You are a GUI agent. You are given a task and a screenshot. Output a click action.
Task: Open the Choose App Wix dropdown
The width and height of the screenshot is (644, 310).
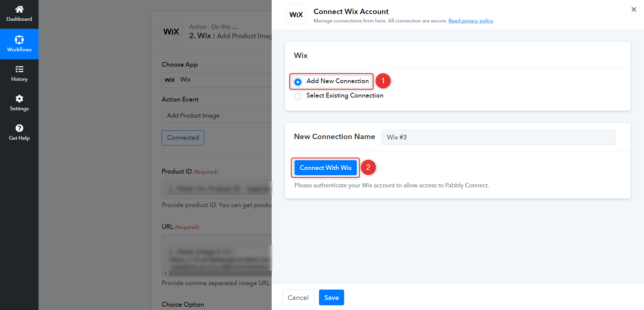[217, 80]
